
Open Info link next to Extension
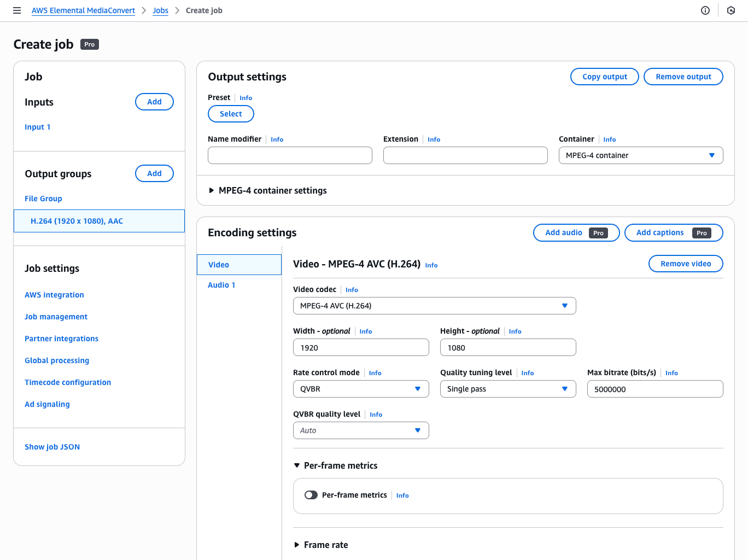pos(434,139)
